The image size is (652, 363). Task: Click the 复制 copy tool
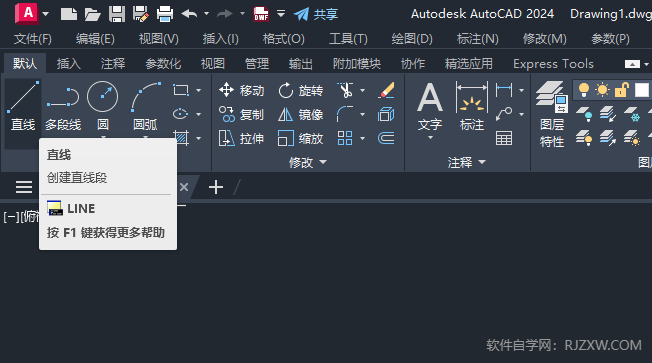click(241, 114)
